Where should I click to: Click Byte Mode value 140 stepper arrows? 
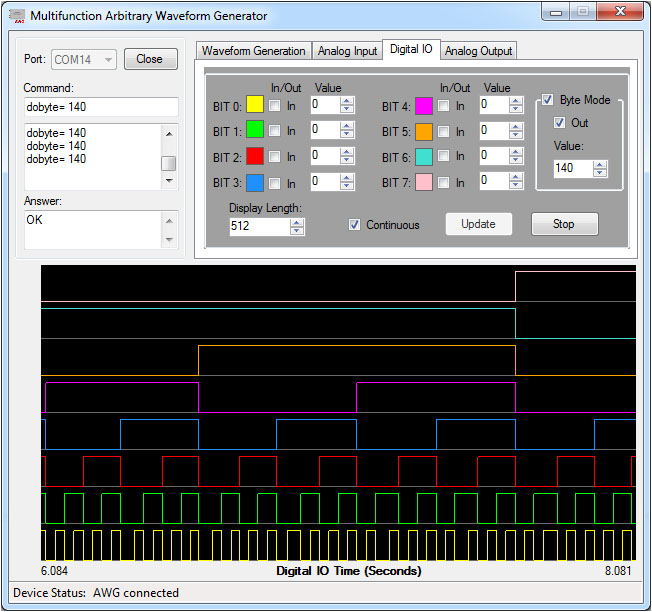(x=600, y=169)
